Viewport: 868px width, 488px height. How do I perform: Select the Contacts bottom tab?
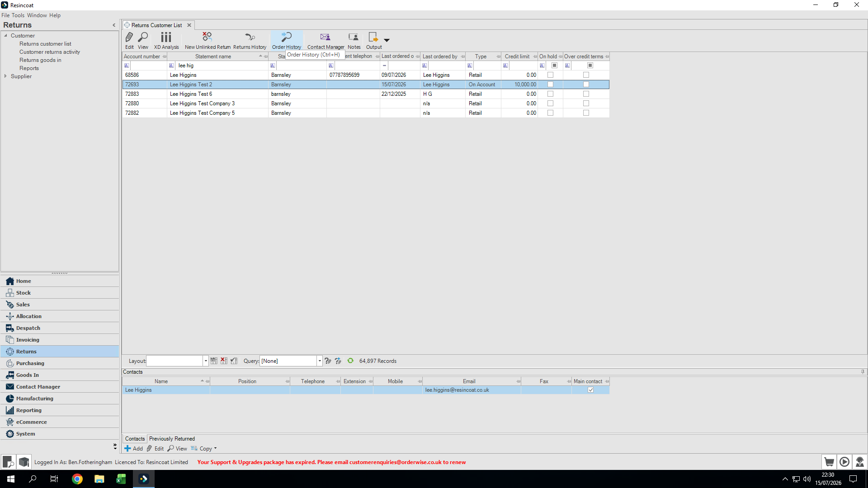pos(135,439)
